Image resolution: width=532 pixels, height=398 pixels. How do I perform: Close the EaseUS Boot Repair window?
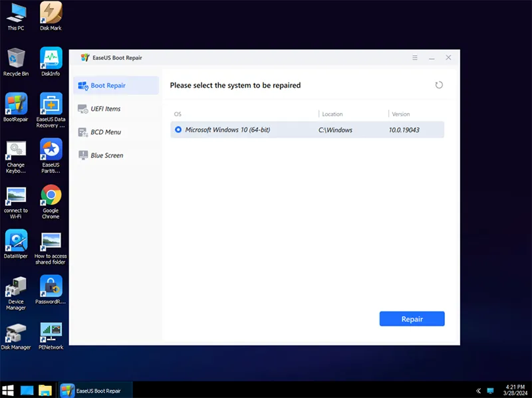448,58
